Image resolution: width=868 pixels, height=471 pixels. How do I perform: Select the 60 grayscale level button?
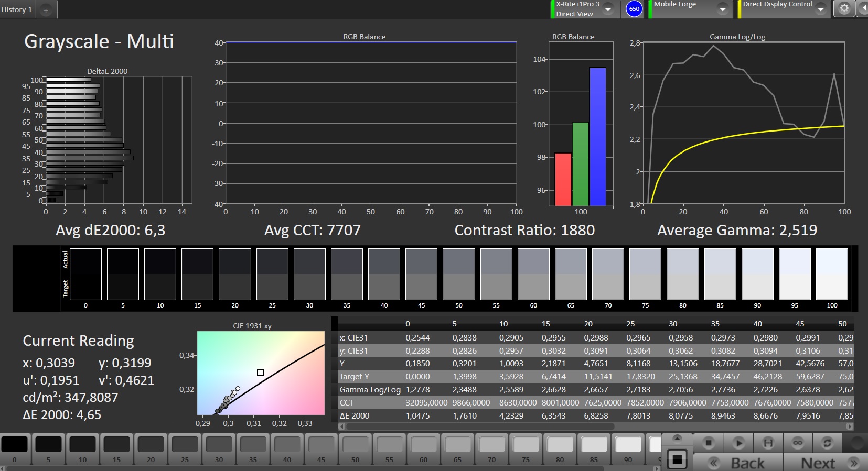(423, 449)
